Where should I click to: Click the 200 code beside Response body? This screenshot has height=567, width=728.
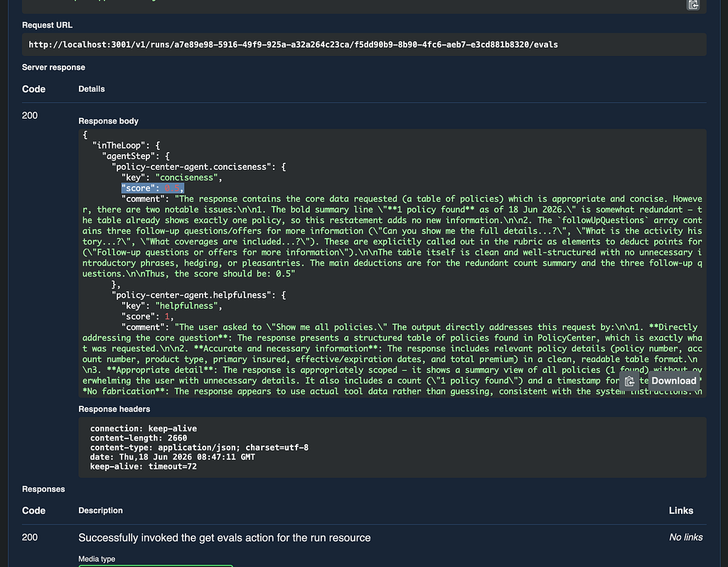click(30, 116)
